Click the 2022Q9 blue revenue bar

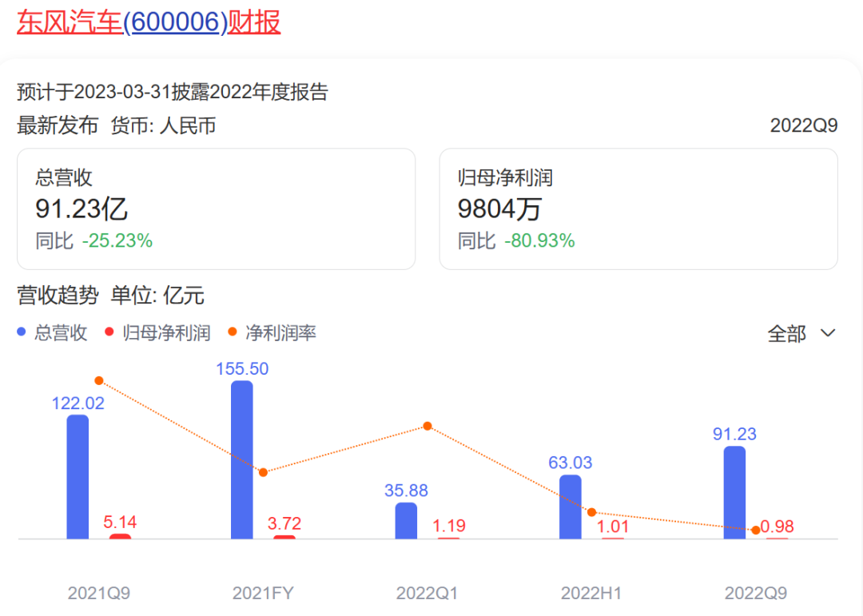pos(734,493)
